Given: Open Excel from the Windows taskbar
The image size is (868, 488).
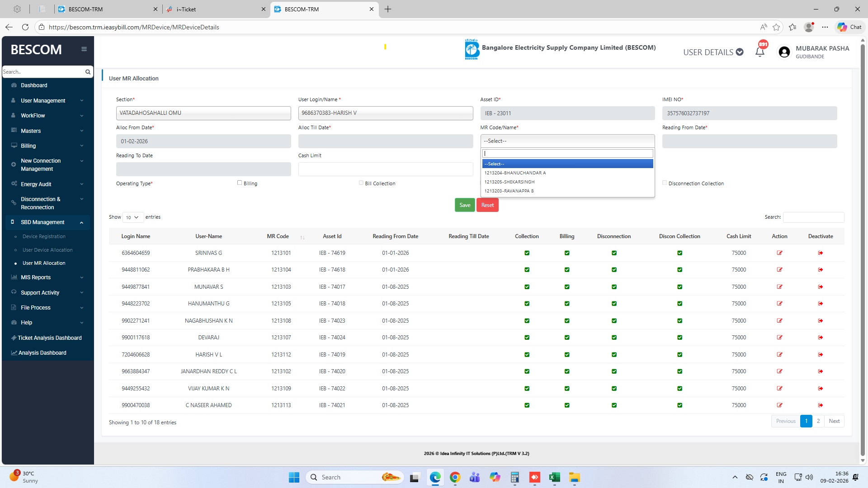Looking at the screenshot, I should coord(554,477).
